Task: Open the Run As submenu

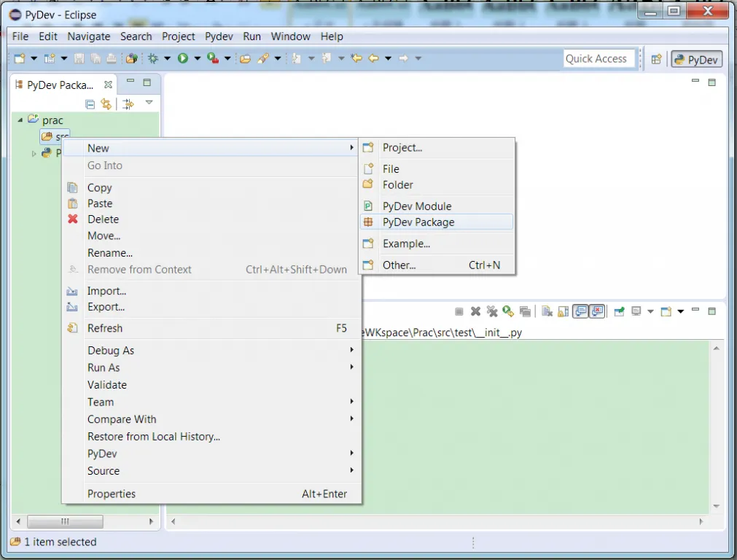Action: click(x=211, y=367)
